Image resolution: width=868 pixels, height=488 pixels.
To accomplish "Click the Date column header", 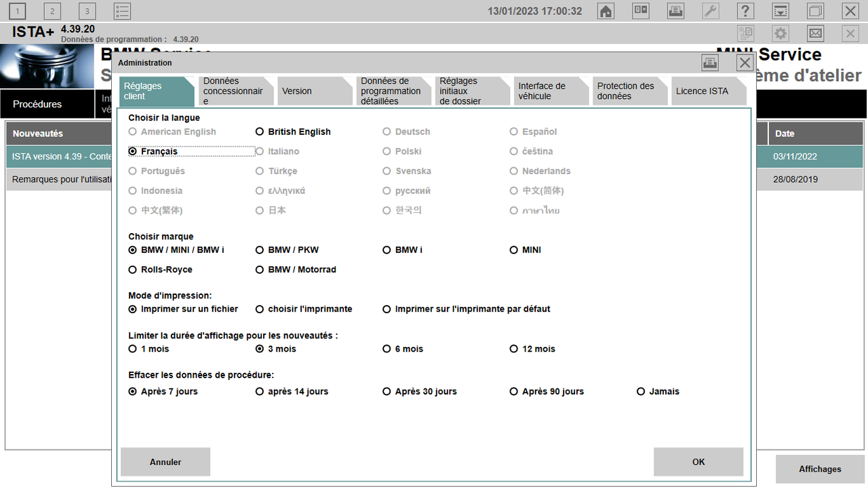I will click(x=816, y=134).
